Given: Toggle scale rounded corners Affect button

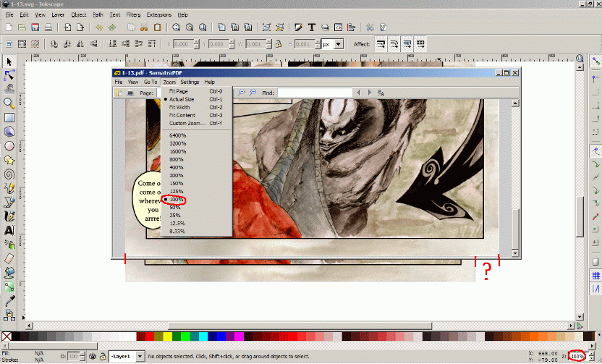Looking at the screenshot, I should click(x=394, y=44).
